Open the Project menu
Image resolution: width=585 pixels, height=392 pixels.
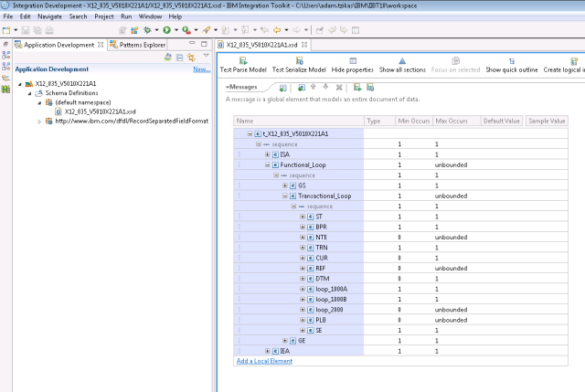(x=103, y=16)
